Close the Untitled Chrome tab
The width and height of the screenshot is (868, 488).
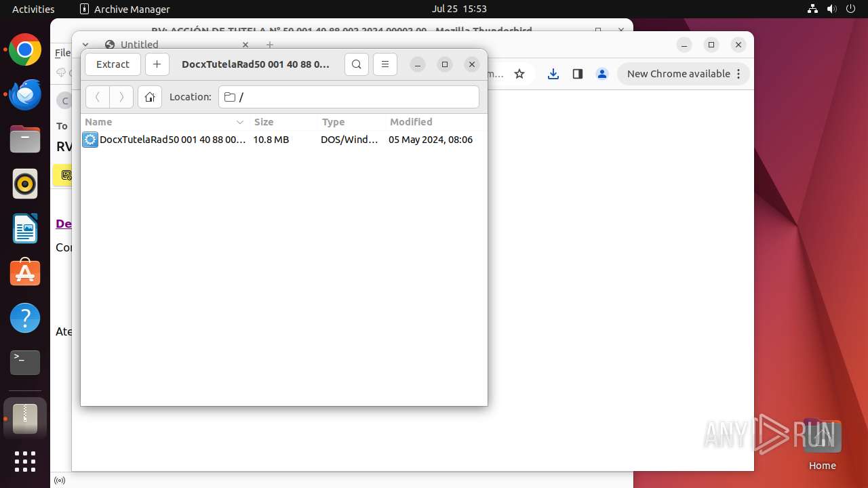point(245,45)
